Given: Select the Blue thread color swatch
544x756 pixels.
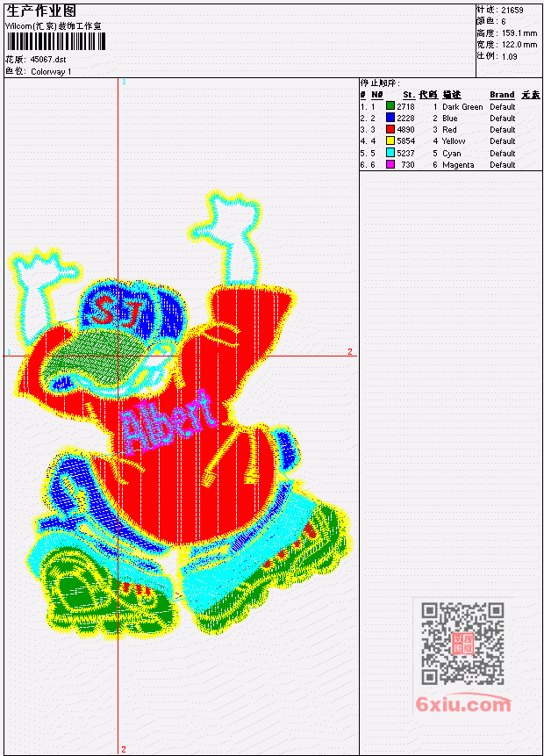Looking at the screenshot, I should click(390, 118).
